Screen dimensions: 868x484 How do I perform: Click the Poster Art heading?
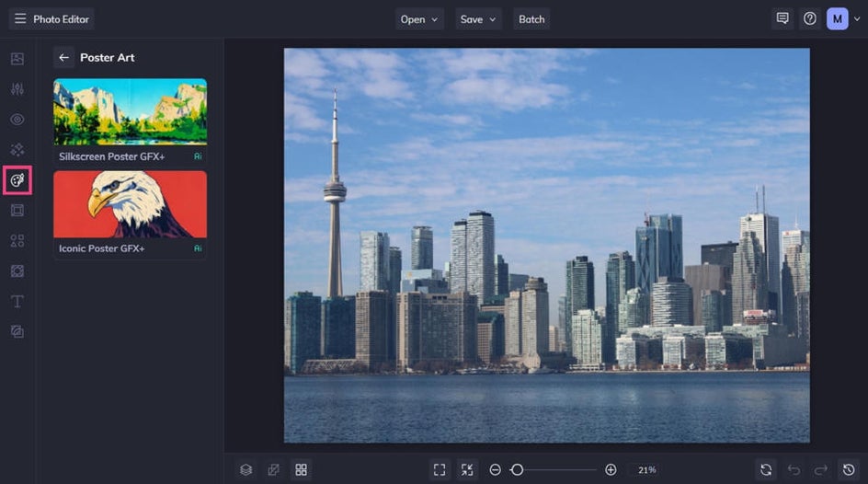tap(108, 58)
